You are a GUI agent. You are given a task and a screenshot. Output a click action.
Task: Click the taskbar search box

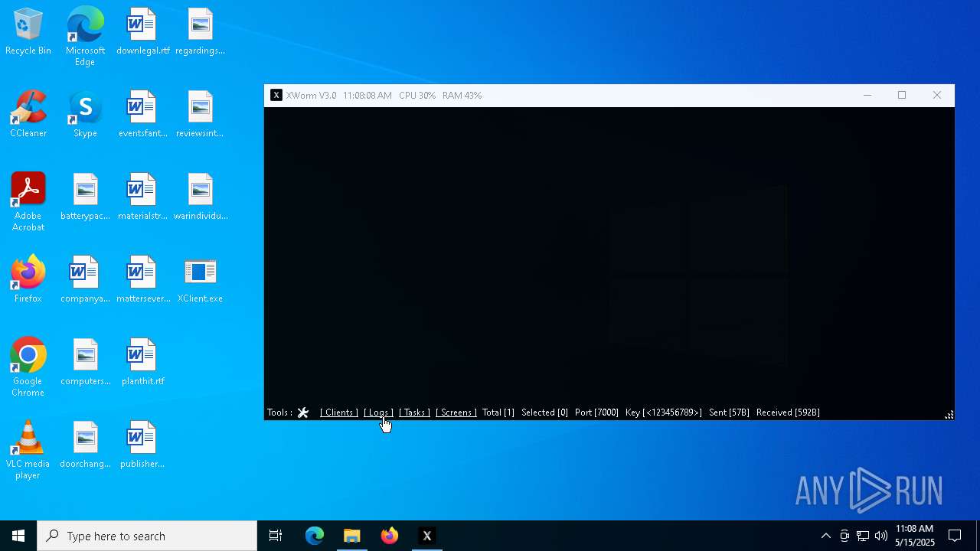pos(147,536)
